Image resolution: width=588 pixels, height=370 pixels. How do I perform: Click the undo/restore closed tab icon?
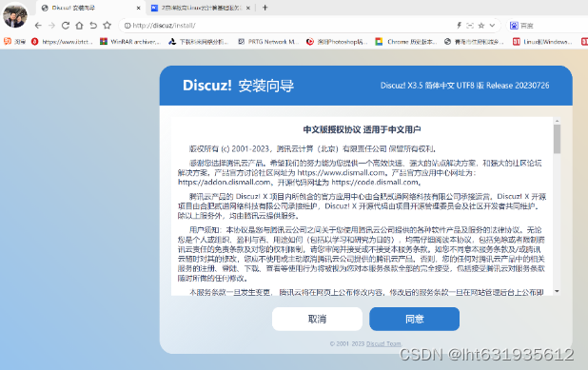pyautogui.click(x=93, y=26)
